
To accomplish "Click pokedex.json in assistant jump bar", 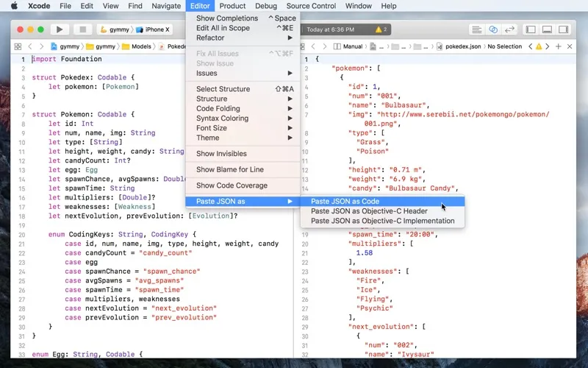I will (x=459, y=46).
